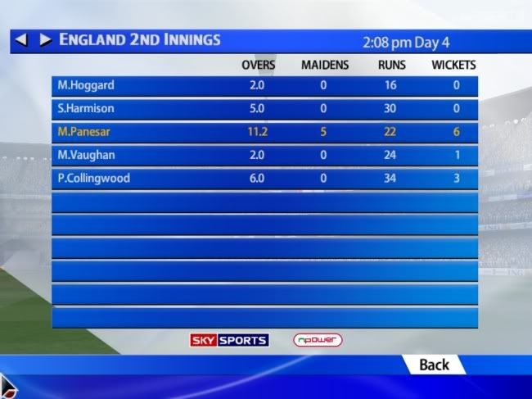Click the 2:08 pm Day 4 time display

(x=406, y=43)
